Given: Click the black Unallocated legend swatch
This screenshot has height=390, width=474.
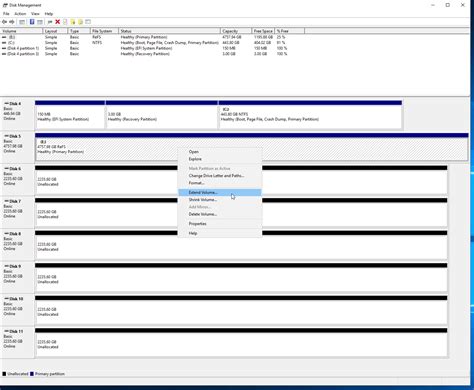Looking at the screenshot, I should click(4, 374).
